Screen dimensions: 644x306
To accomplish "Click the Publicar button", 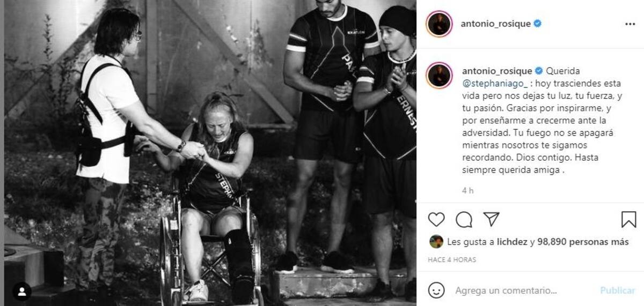I will (x=618, y=290).
